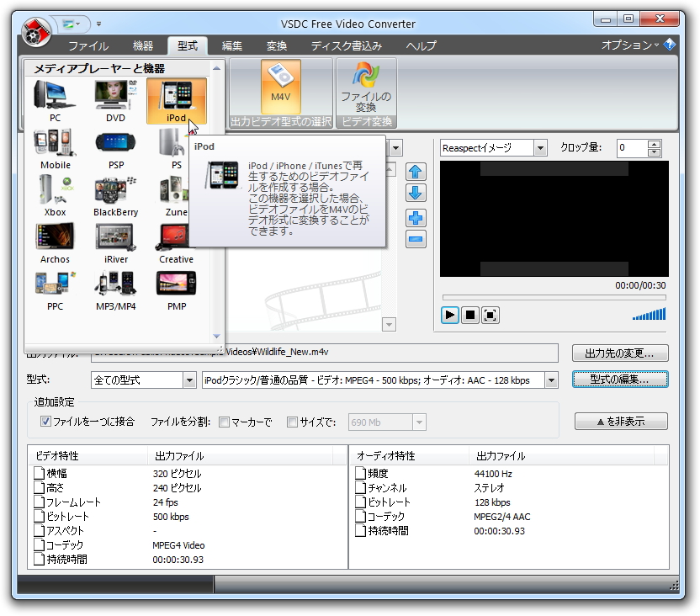700x616 pixels.
Task: Click the M4V output format button
Action: pos(281,86)
